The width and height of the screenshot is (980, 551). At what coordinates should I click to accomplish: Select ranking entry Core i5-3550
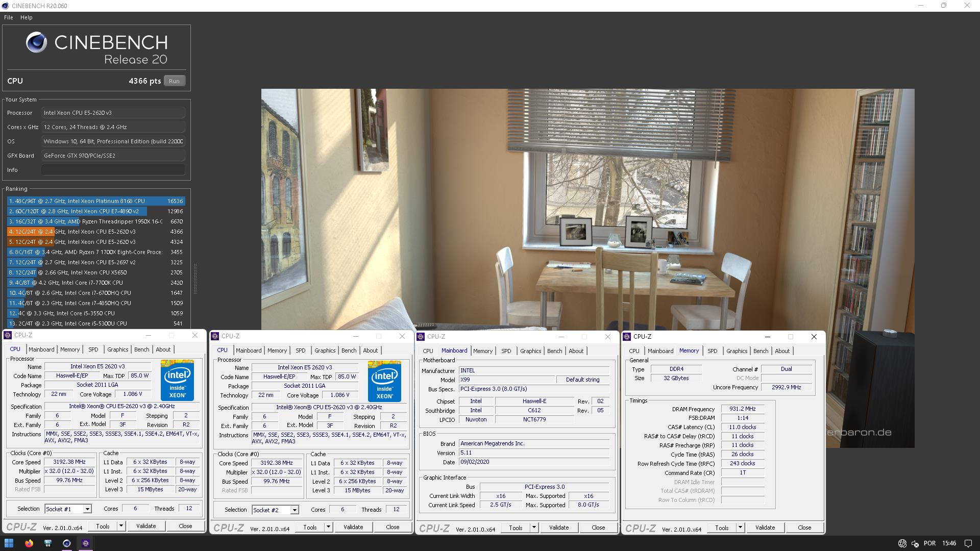(96, 313)
